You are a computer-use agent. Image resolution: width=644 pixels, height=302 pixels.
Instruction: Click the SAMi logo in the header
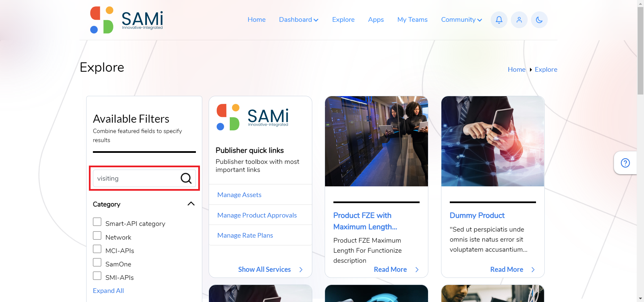point(126,20)
